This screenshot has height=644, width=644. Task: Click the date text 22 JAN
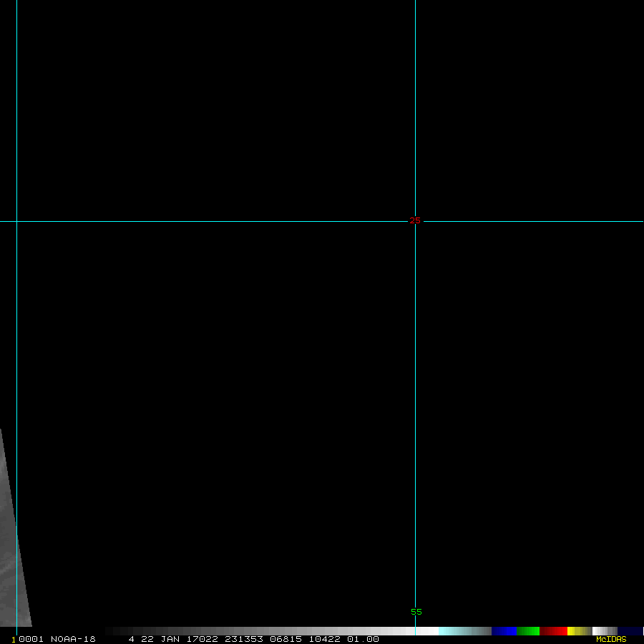160,639
